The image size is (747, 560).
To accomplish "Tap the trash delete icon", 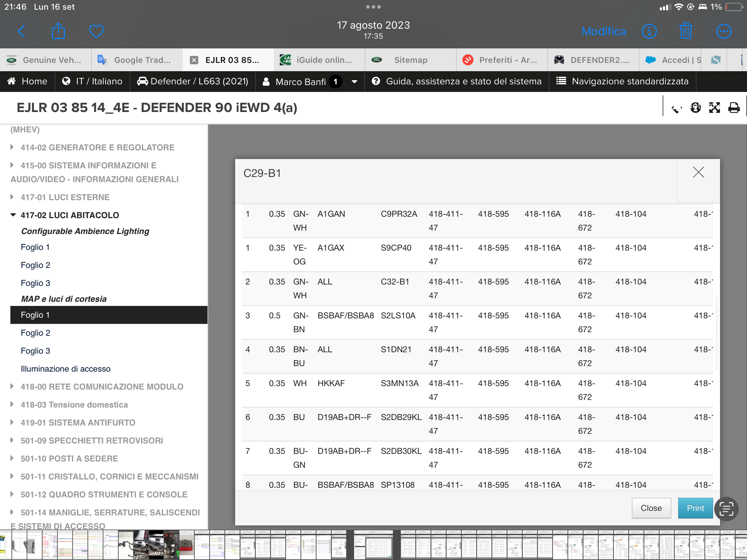I will tap(686, 31).
